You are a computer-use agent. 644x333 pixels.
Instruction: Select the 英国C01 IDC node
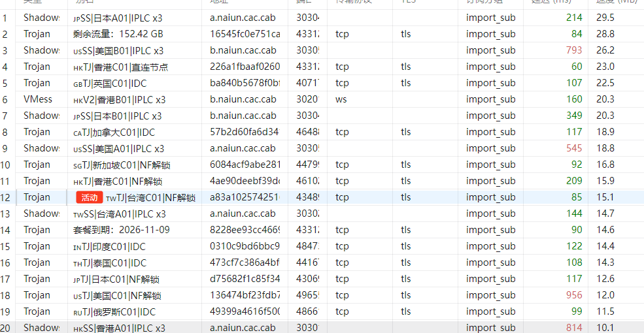pyautogui.click(x=110, y=83)
